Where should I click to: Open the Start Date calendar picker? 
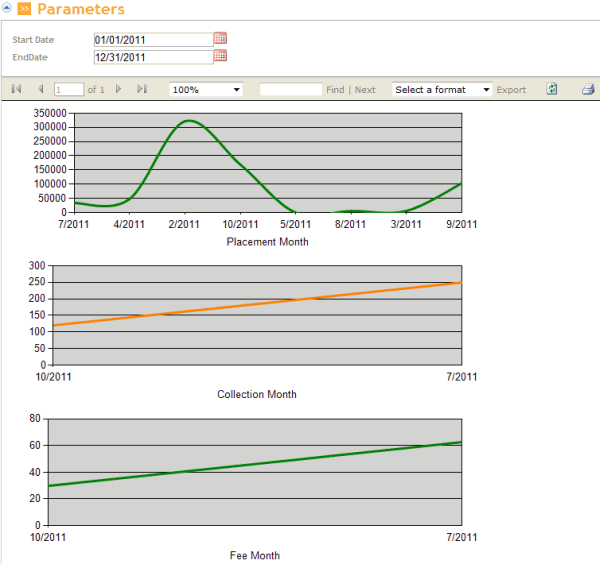[221, 39]
